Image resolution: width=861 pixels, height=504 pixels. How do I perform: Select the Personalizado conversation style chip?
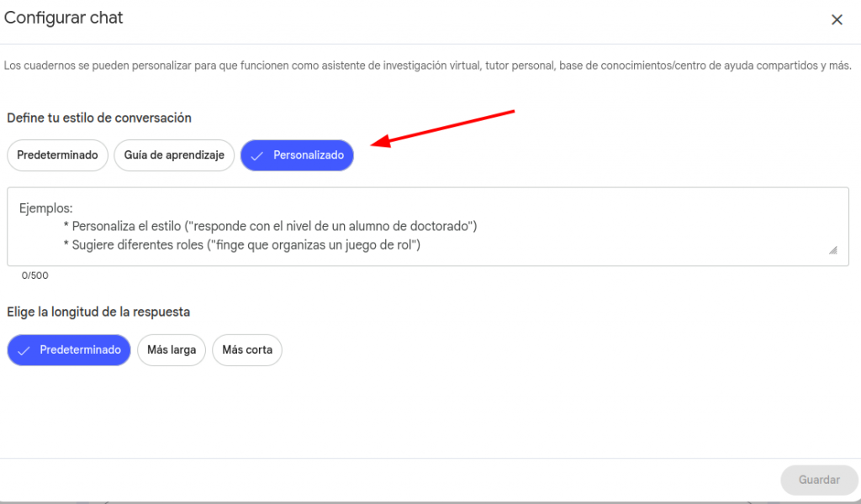298,155
